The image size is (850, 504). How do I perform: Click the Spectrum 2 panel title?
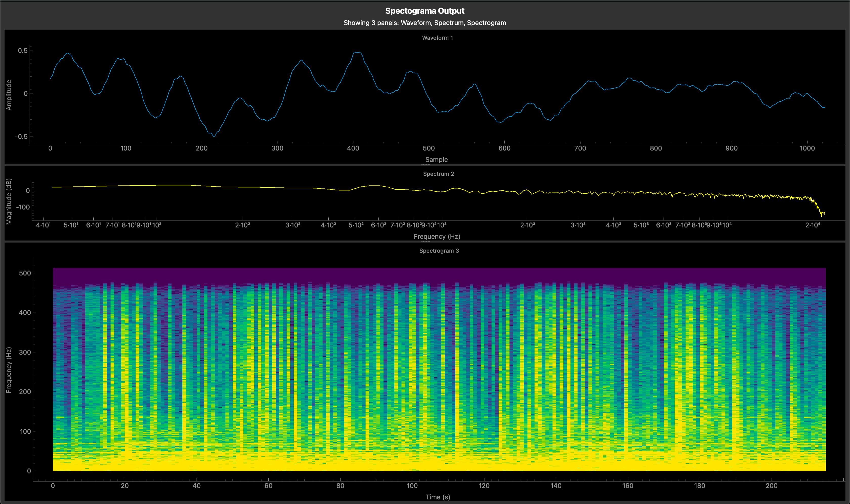pos(438,174)
